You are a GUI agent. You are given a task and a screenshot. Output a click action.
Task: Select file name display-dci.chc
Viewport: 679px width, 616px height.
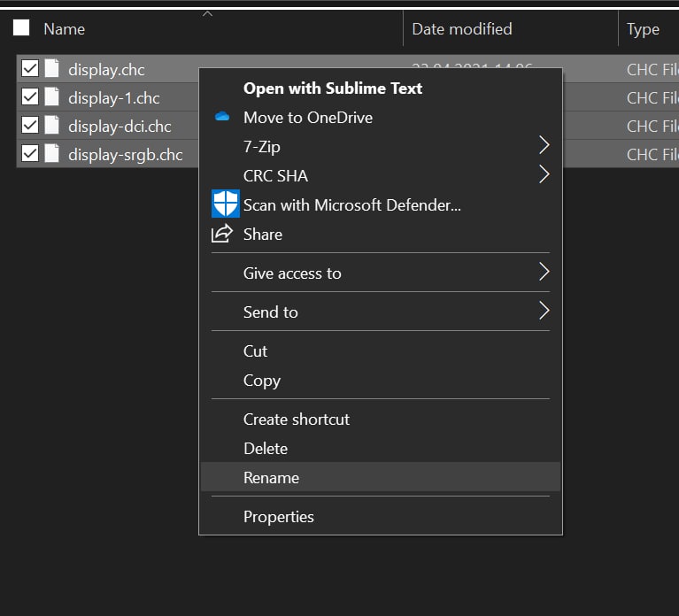click(120, 127)
